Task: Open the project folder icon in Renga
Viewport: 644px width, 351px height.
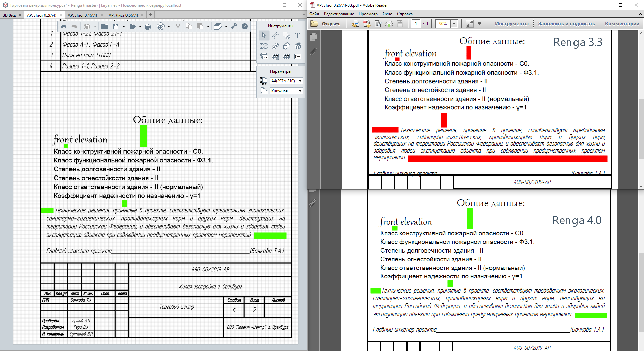Action: 105,26
